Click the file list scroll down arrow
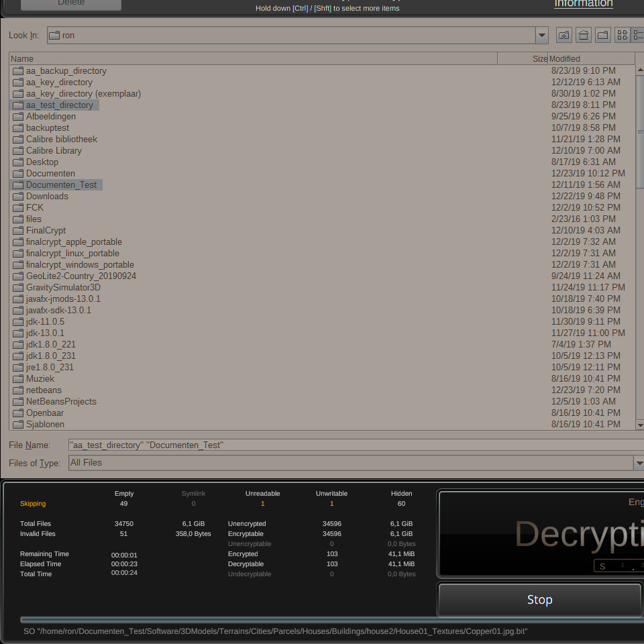 point(639,425)
